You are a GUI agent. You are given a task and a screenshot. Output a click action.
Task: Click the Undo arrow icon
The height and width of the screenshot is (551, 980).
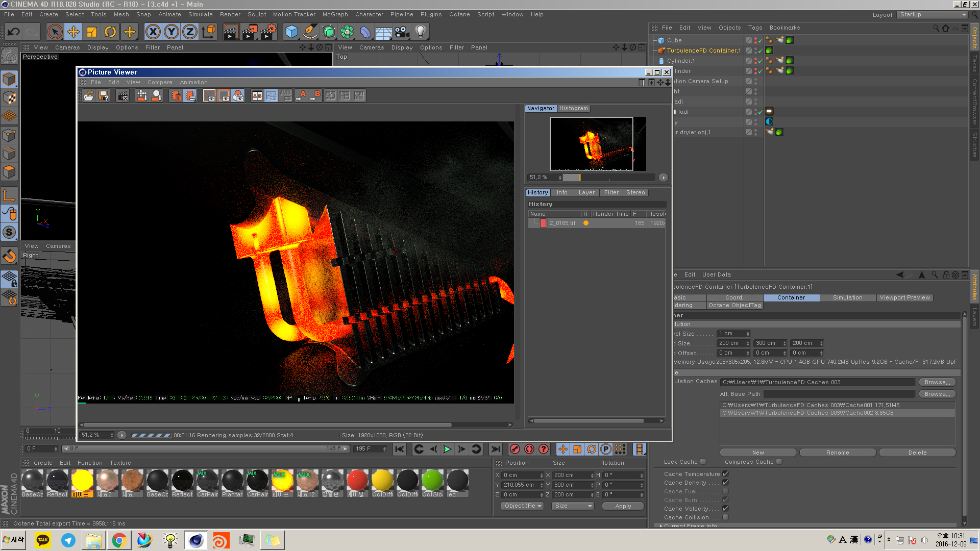point(14,32)
